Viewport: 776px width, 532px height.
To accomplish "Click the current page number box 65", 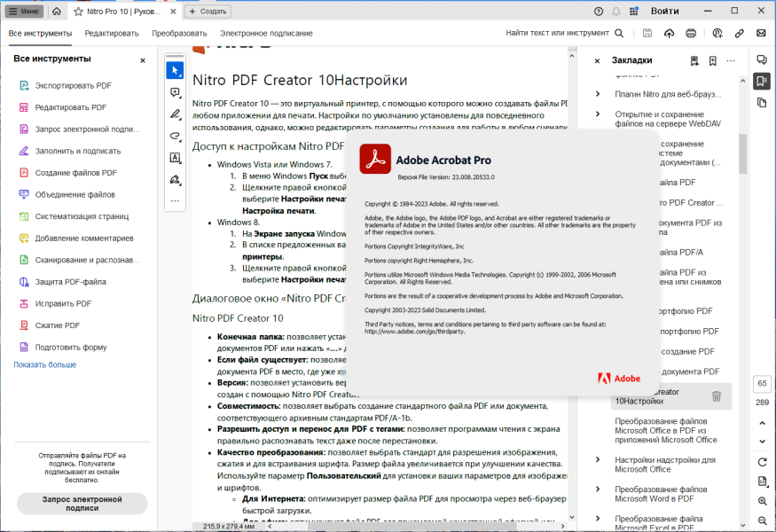I will [762, 384].
